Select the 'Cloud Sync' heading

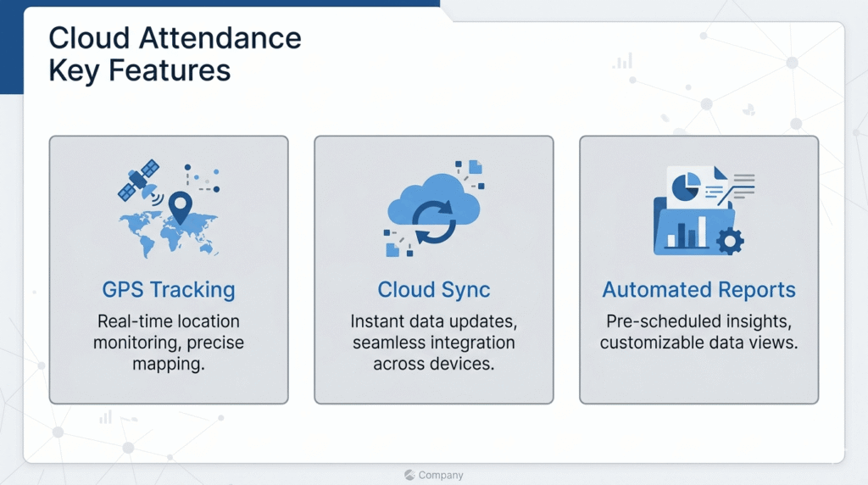point(434,290)
